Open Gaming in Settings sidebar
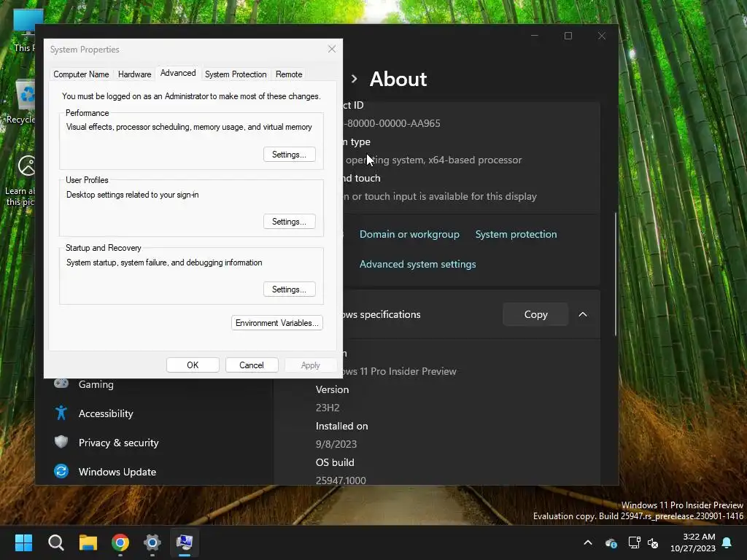Screen dimensions: 747x560 click(x=96, y=384)
